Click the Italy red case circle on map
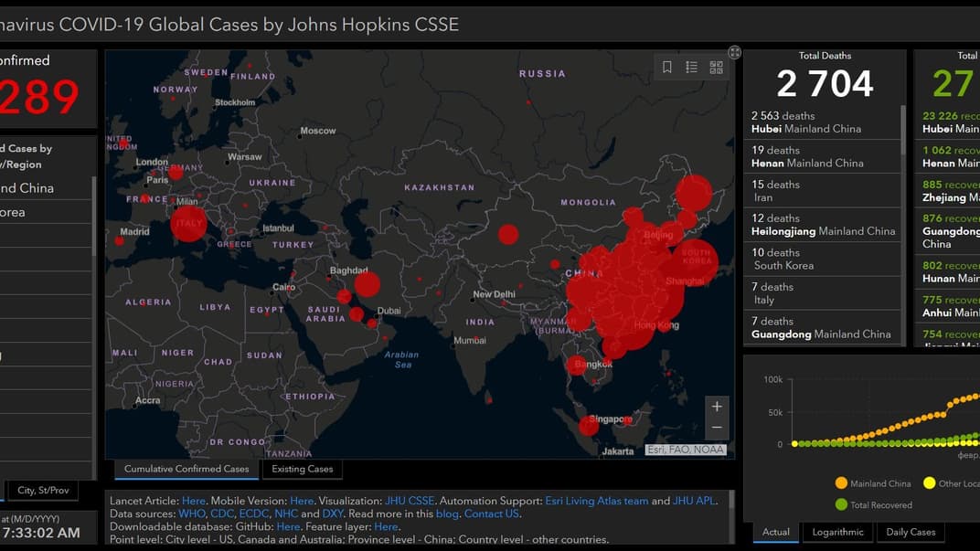Image resolution: width=980 pixels, height=551 pixels. 188,222
